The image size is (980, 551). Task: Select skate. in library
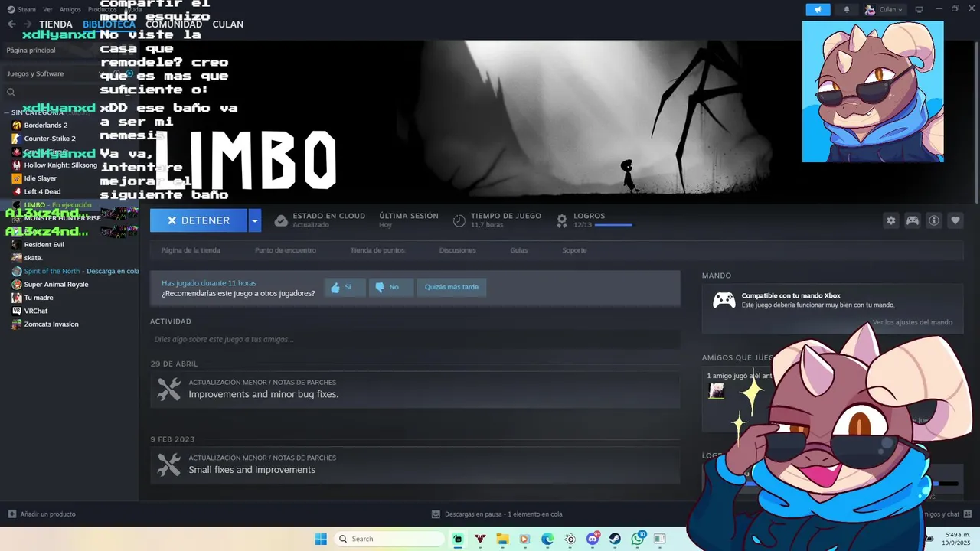point(33,258)
